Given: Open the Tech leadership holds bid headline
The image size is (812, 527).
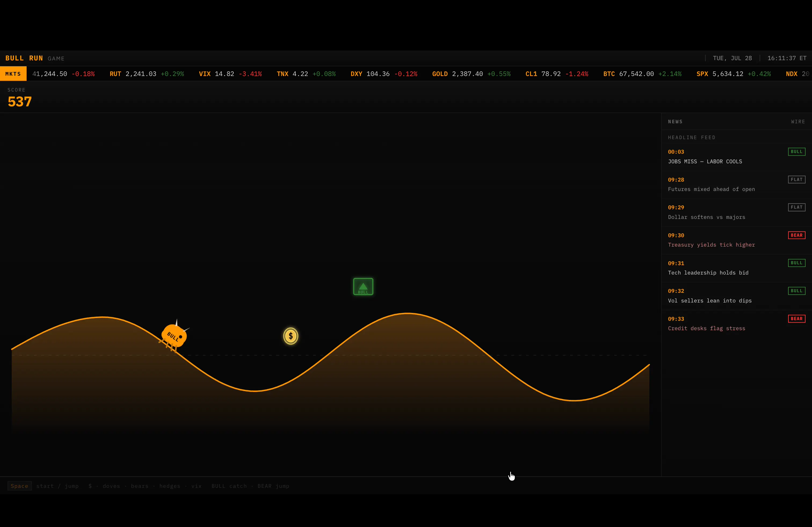Looking at the screenshot, I should pyautogui.click(x=708, y=273).
